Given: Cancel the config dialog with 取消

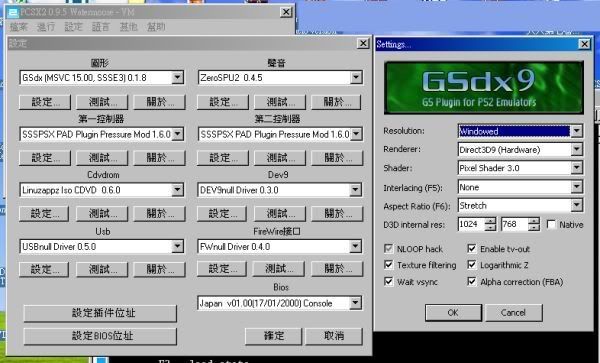Looking at the screenshot, I should (x=334, y=336).
